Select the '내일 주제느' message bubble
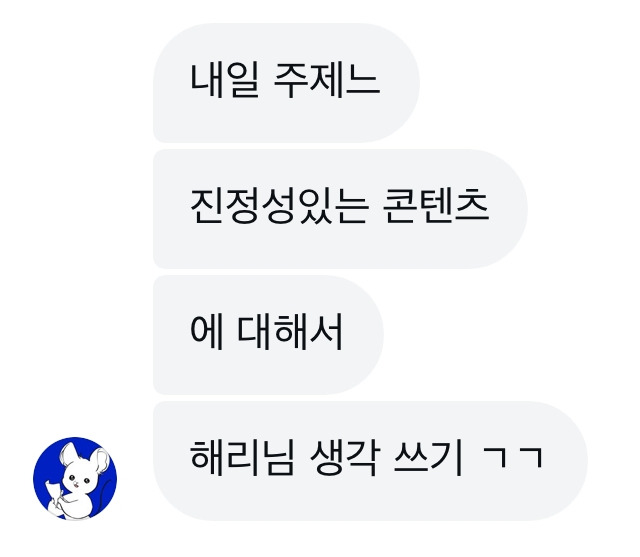 pyautogui.click(x=286, y=83)
